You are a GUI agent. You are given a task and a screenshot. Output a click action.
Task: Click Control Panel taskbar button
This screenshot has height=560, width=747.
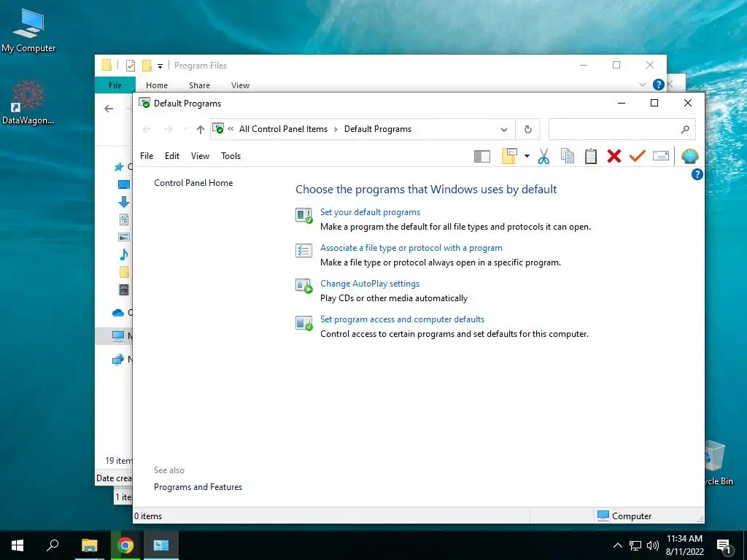(x=161, y=545)
